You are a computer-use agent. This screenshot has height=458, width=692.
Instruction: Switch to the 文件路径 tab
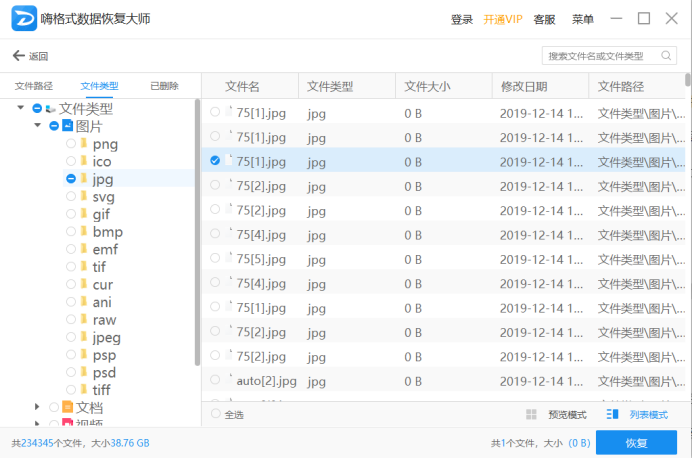pyautogui.click(x=34, y=86)
